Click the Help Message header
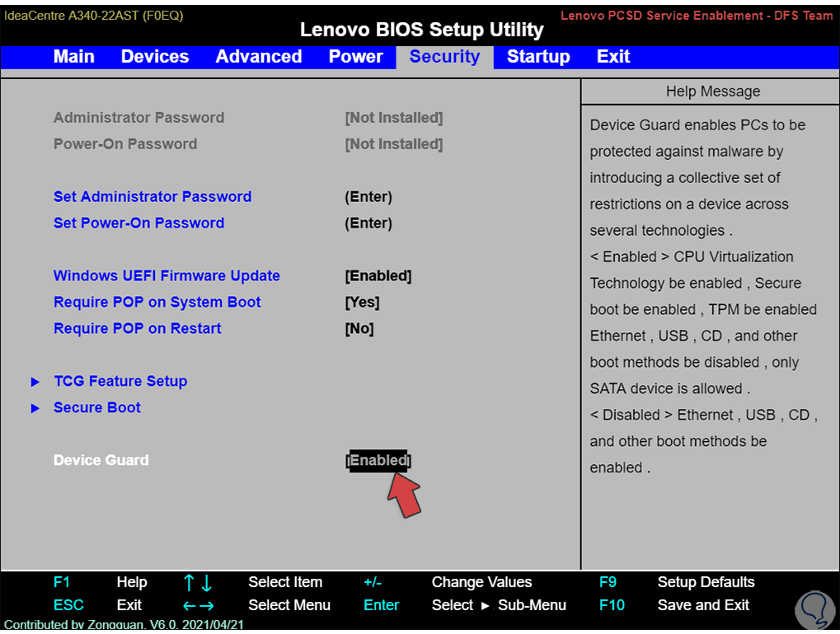 [713, 92]
